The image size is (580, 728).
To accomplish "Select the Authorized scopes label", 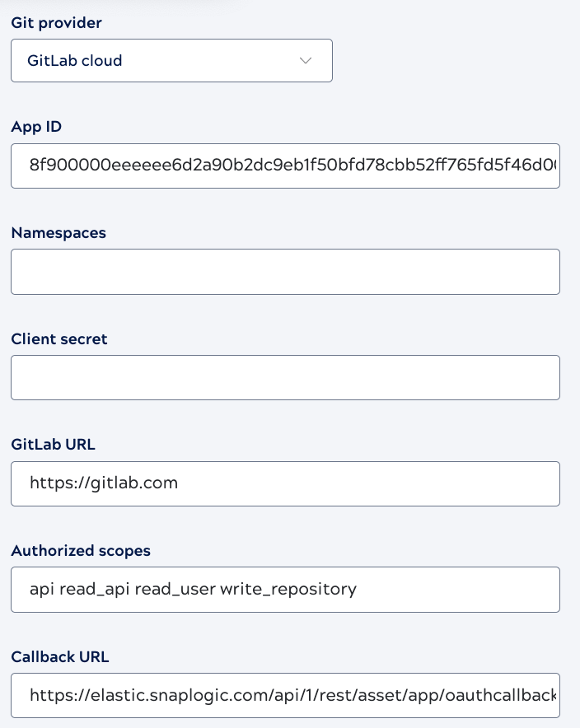I will tap(80, 551).
